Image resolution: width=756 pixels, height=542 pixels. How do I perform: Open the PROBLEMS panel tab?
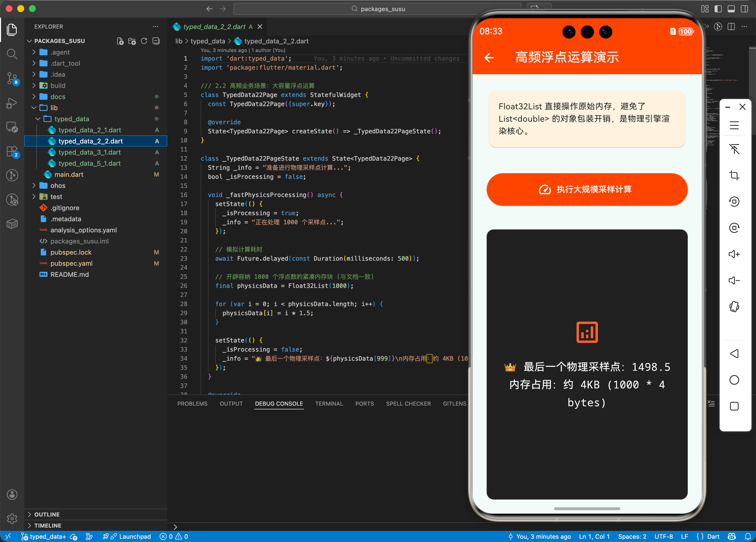point(192,403)
